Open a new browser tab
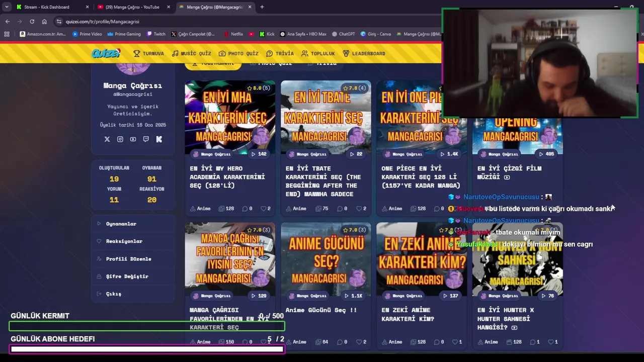644x362 pixels. coord(262,7)
